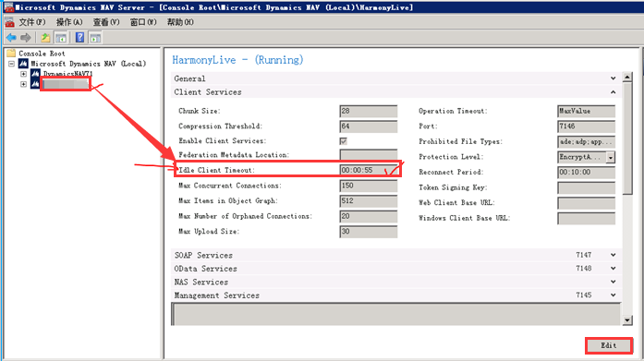Toggle Enable Client Services checkbox
This screenshot has height=361, width=644.
(344, 141)
